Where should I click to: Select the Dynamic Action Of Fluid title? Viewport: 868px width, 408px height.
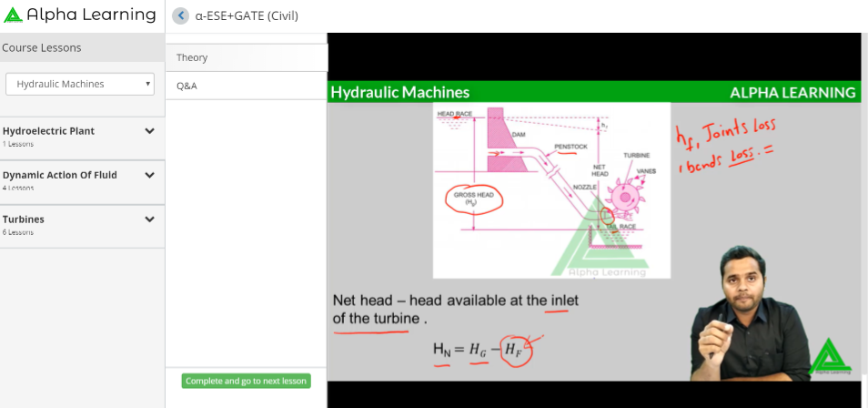point(59,175)
